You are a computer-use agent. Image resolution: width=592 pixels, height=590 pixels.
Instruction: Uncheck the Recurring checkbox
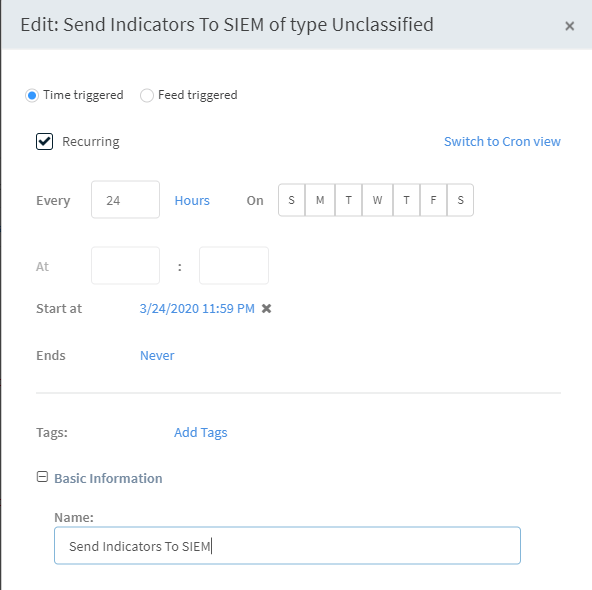coord(45,142)
